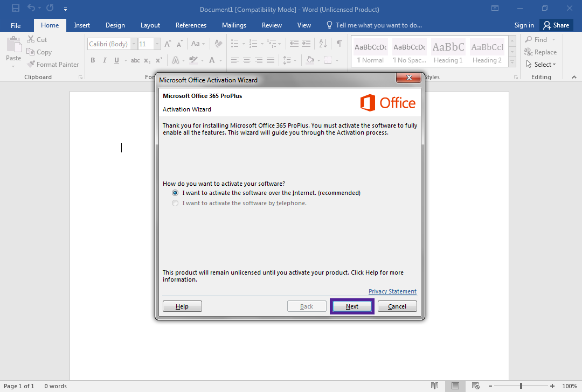This screenshot has width=582, height=392.
Task: Switch to the Mailings tab
Action: (234, 25)
